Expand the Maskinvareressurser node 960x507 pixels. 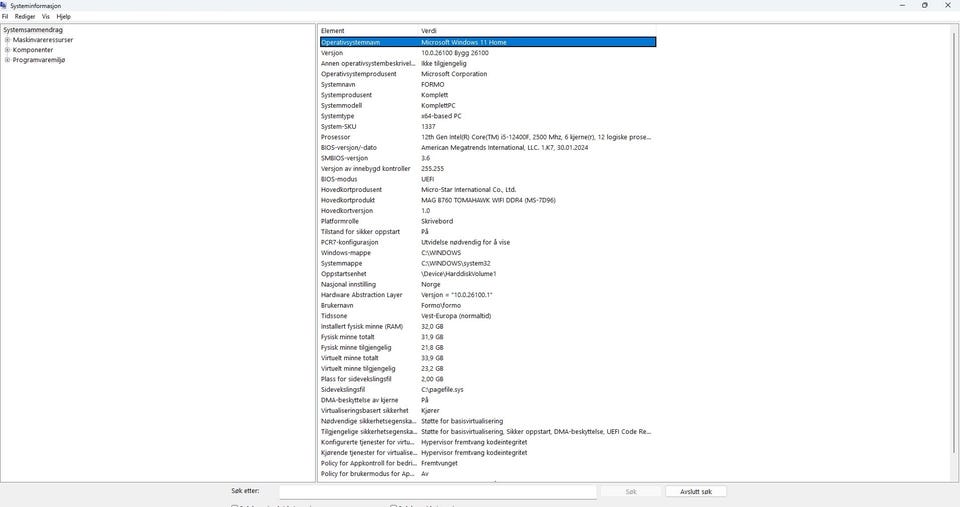click(7, 40)
